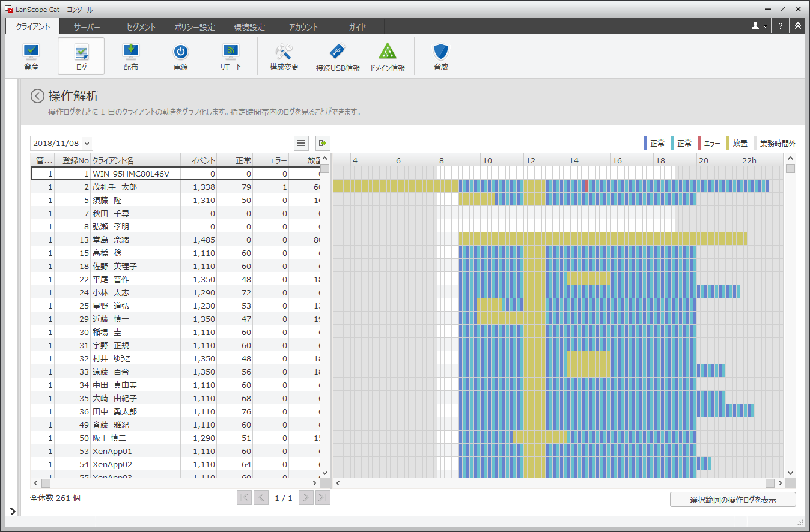Select the row 近藤 慎一

point(175,319)
